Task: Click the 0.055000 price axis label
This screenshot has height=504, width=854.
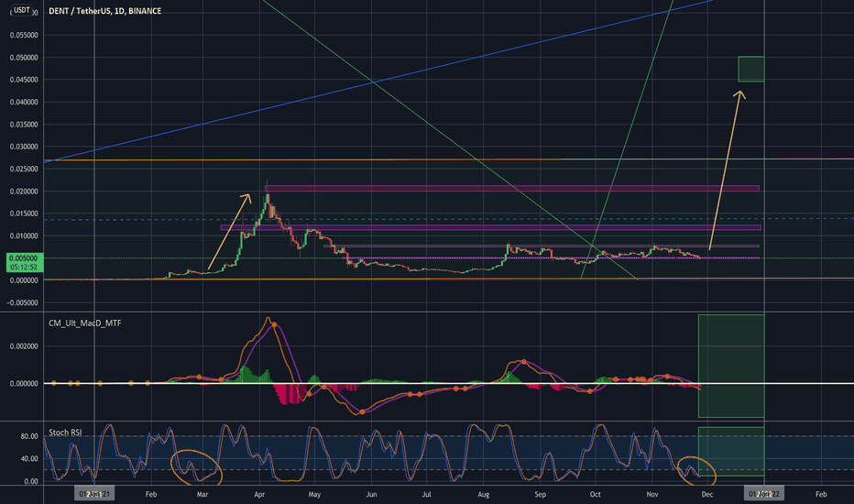Action: pyautogui.click(x=24, y=35)
